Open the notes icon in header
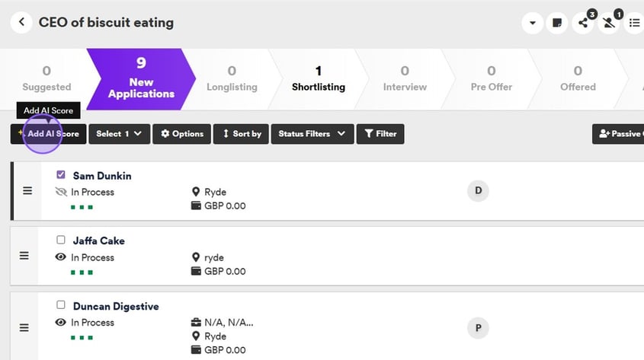Image resolution: width=644 pixels, height=360 pixels. pyautogui.click(x=558, y=23)
